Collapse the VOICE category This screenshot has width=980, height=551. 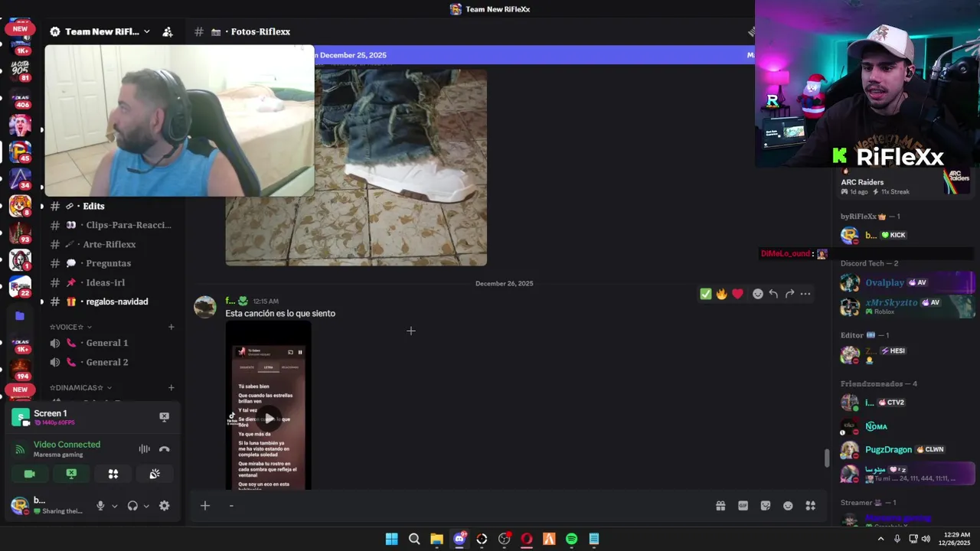click(x=70, y=327)
